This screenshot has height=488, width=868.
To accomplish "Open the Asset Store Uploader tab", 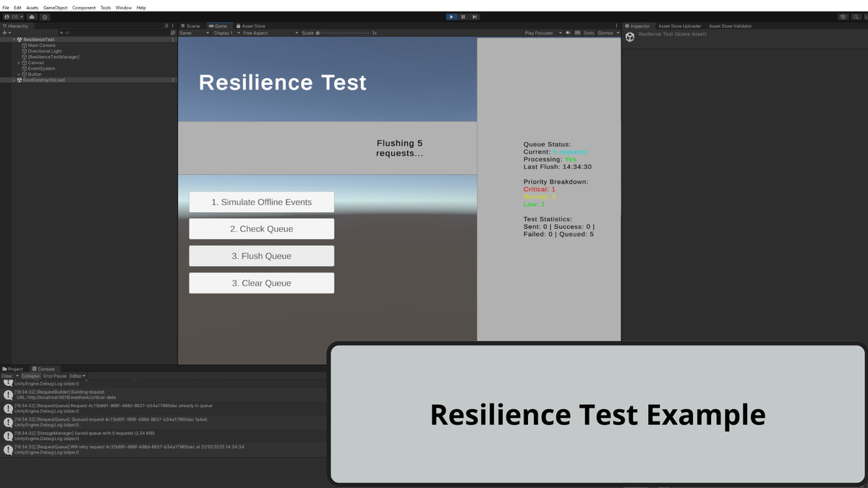I will [680, 26].
